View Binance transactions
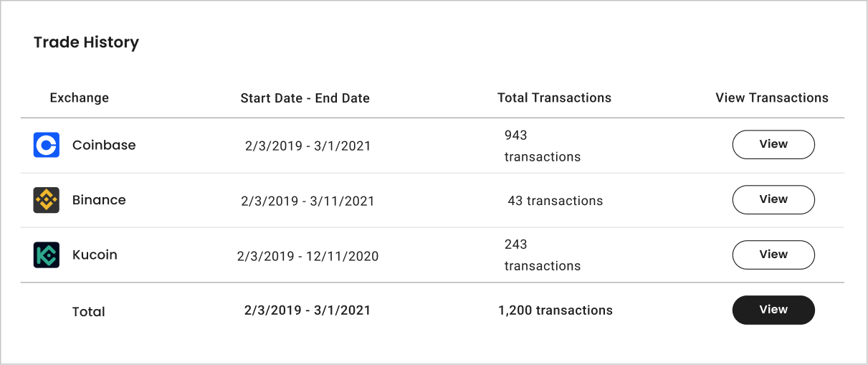868x365 pixels. point(773,199)
